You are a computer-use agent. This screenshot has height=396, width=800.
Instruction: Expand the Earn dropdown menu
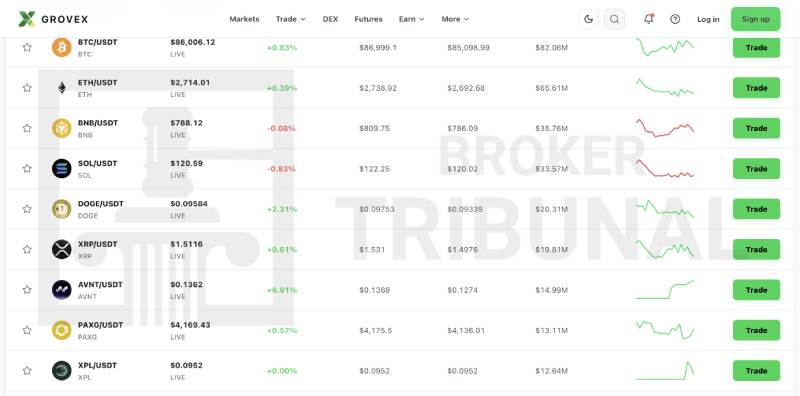[411, 19]
